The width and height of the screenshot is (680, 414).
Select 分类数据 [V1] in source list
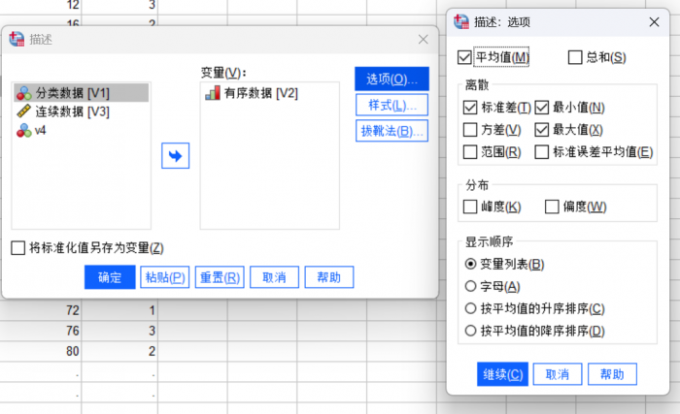[x=82, y=93]
